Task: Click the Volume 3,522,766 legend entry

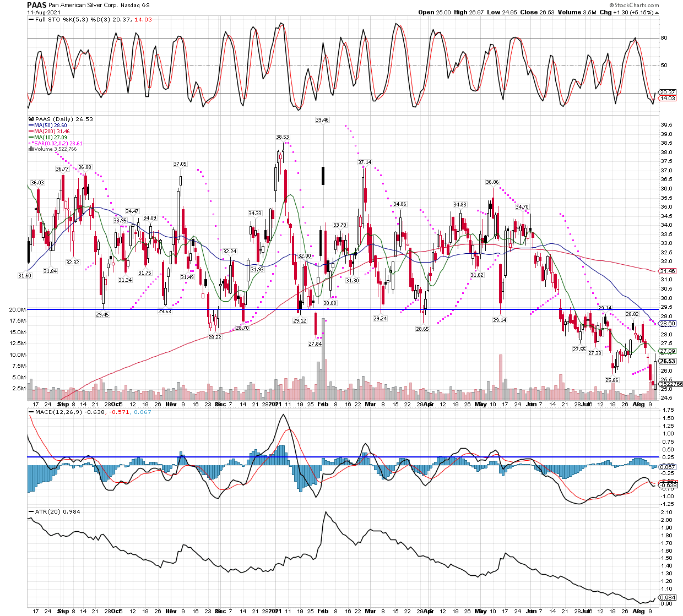Action: coord(54,149)
